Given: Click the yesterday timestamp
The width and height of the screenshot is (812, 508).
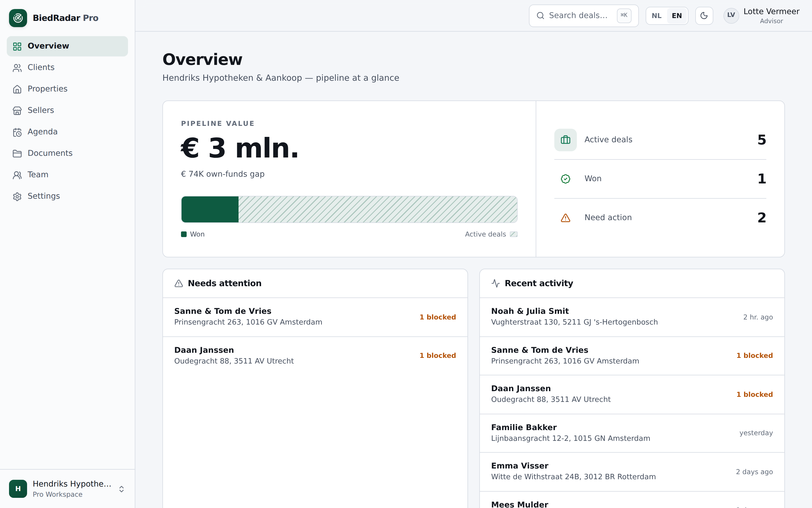Looking at the screenshot, I should coord(756,433).
